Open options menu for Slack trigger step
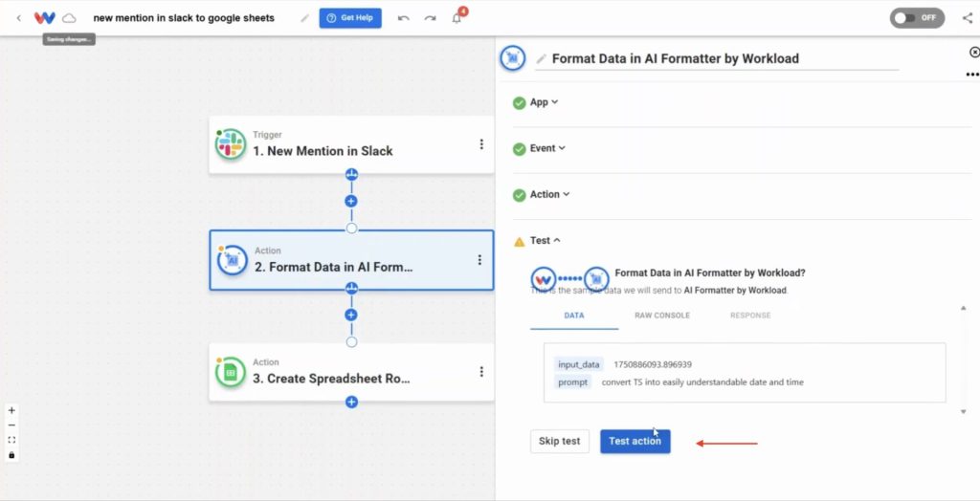Image resolution: width=980 pixels, height=501 pixels. [481, 144]
